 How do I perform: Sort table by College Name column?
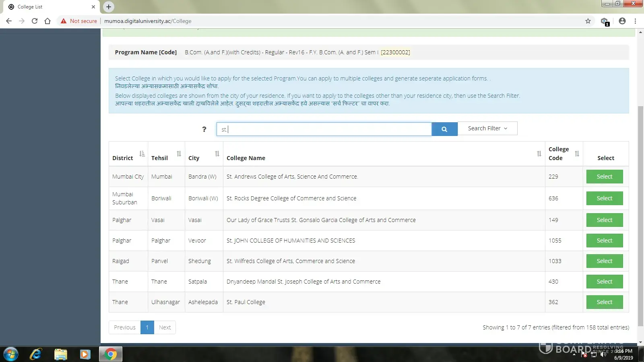tap(539, 154)
